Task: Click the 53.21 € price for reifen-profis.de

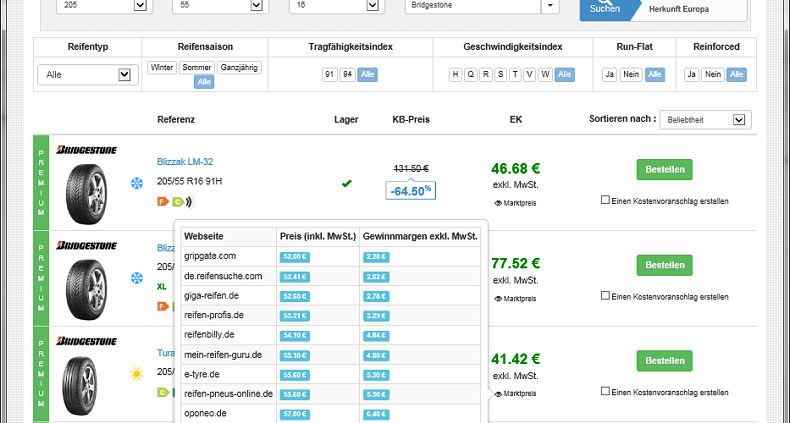Action: (x=295, y=316)
